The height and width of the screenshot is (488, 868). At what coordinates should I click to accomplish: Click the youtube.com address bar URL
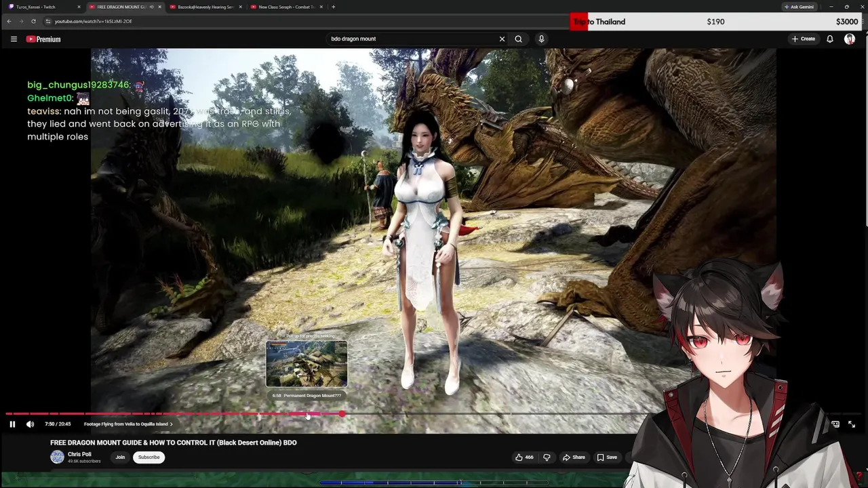[x=93, y=22]
